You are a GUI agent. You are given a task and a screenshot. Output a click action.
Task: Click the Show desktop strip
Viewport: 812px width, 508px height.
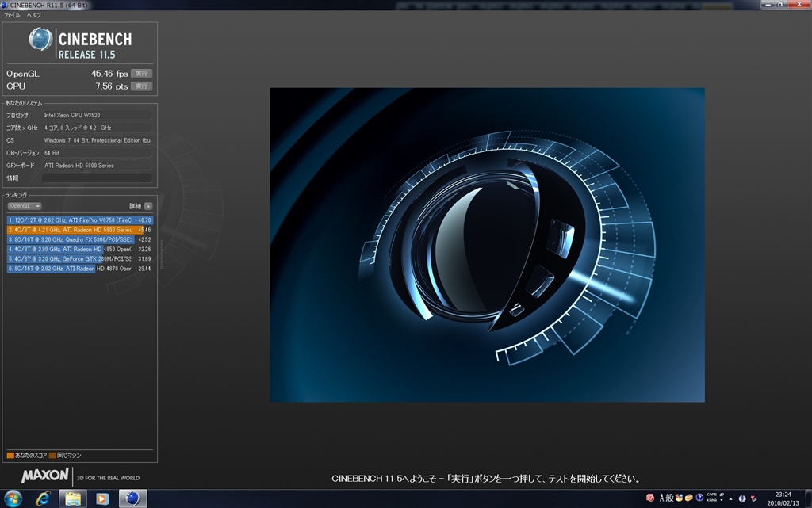(808, 498)
